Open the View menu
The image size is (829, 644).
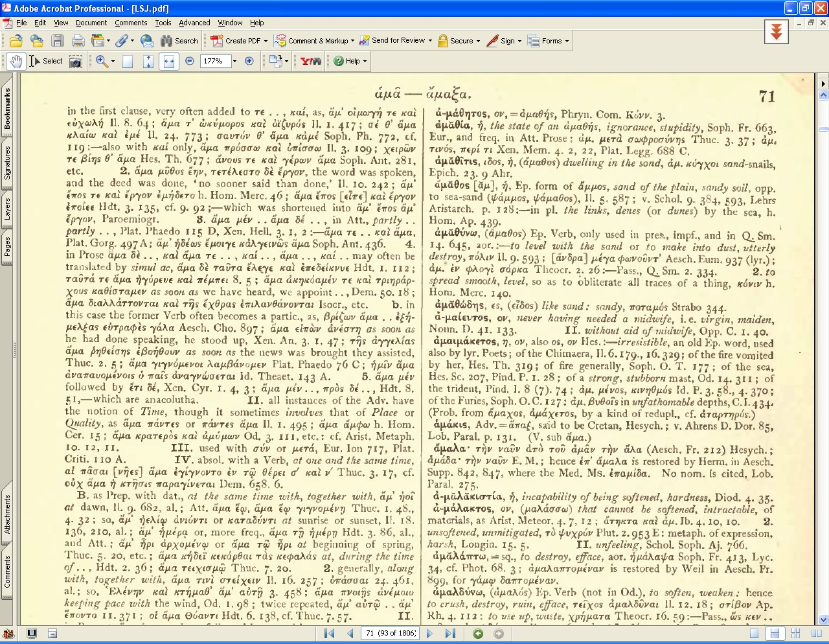point(61,23)
